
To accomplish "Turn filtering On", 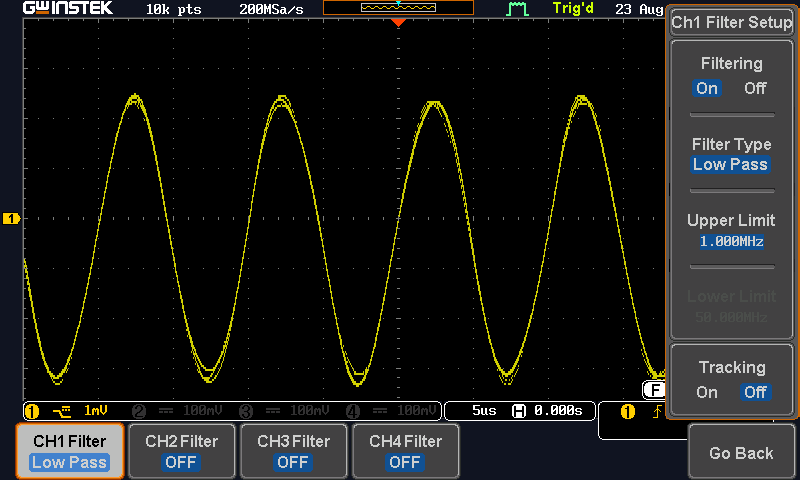I will coord(707,88).
